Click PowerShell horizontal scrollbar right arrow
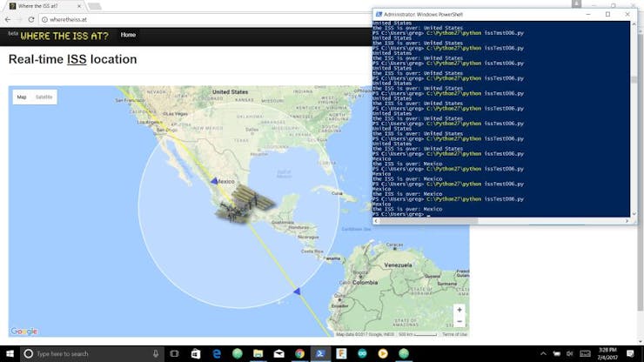This screenshot has height=362, width=644. click(627, 221)
